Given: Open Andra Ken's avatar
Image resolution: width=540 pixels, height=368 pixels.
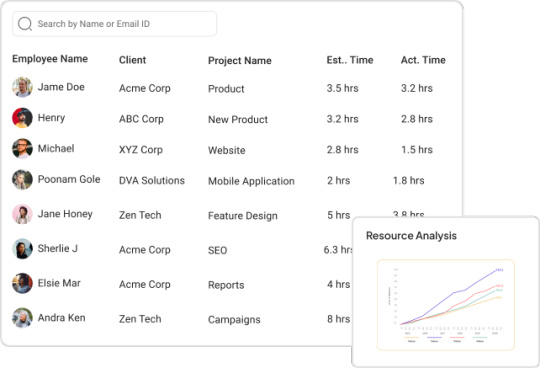Looking at the screenshot, I should pyautogui.click(x=22, y=318).
